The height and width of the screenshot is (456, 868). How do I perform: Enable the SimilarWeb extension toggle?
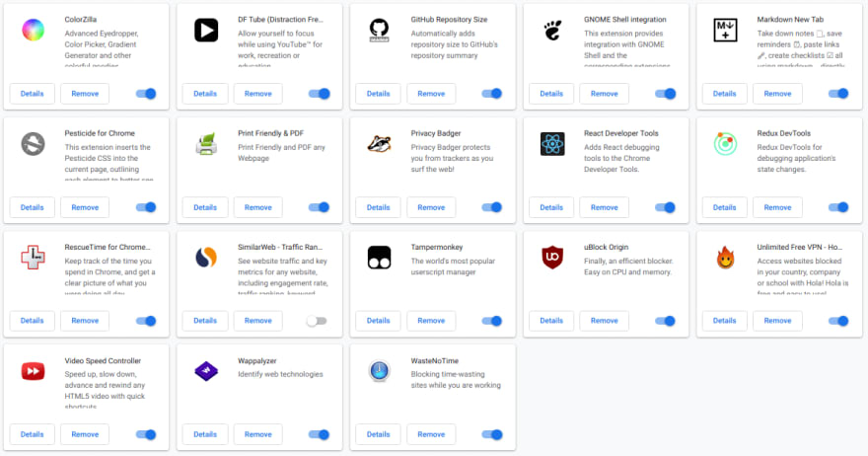coord(318,321)
